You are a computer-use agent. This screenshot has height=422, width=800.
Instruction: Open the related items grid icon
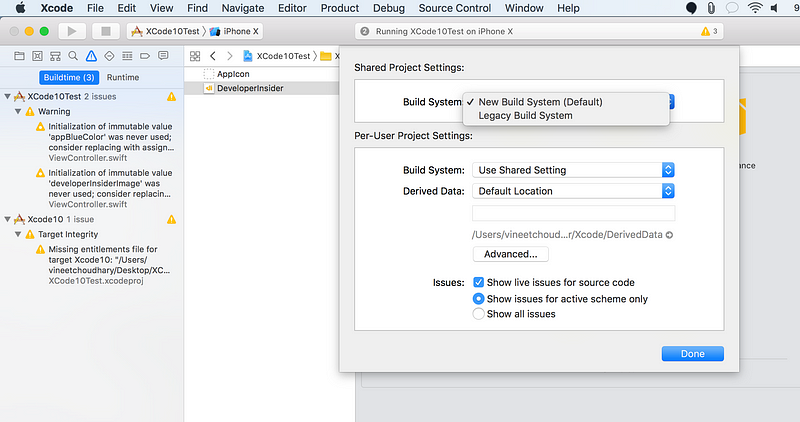click(x=195, y=56)
